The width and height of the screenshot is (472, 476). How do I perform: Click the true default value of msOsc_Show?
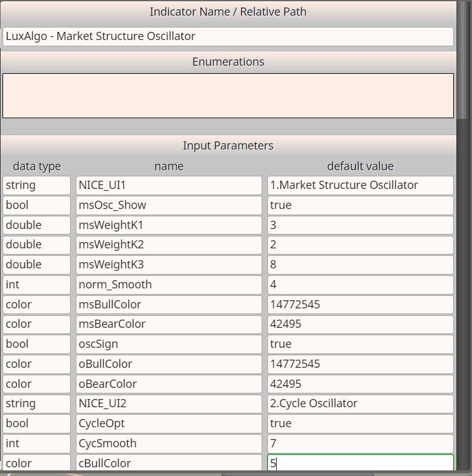(x=361, y=205)
